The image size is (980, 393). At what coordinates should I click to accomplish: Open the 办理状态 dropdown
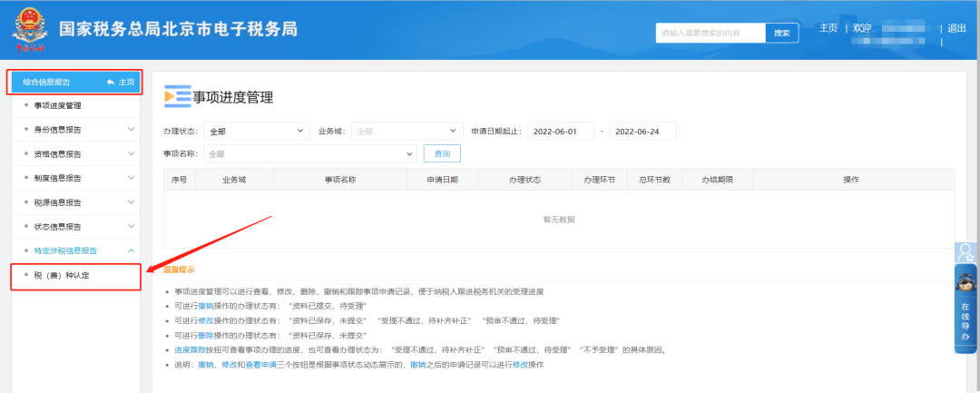click(x=256, y=131)
